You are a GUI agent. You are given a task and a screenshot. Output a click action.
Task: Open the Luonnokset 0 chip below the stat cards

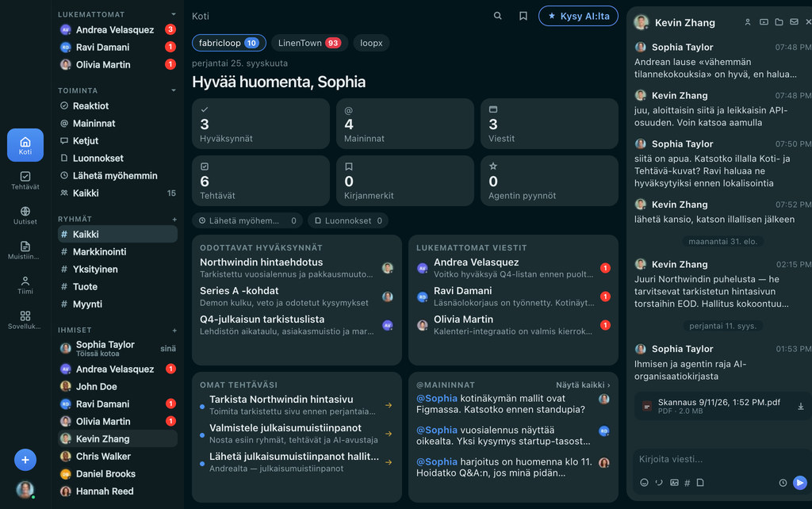click(348, 220)
